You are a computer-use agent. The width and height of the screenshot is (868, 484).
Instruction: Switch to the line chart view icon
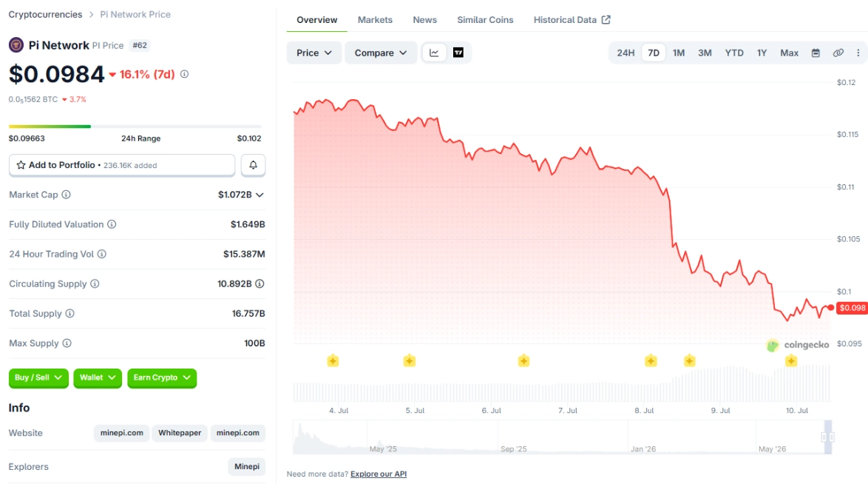pos(434,53)
